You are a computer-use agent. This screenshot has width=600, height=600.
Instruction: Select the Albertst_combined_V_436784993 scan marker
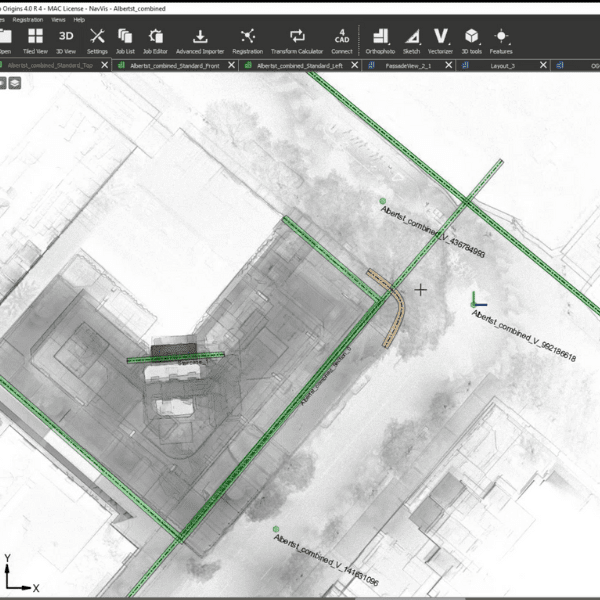pyautogui.click(x=383, y=201)
